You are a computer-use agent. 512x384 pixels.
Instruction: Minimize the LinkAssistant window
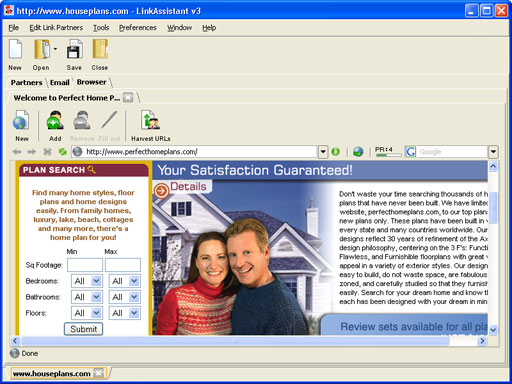coord(471,11)
